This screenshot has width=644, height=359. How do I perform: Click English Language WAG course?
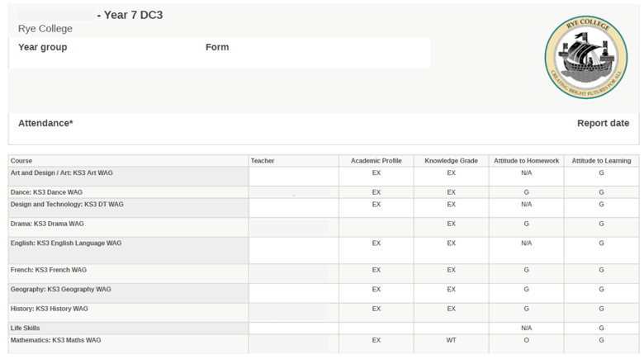tap(66, 243)
